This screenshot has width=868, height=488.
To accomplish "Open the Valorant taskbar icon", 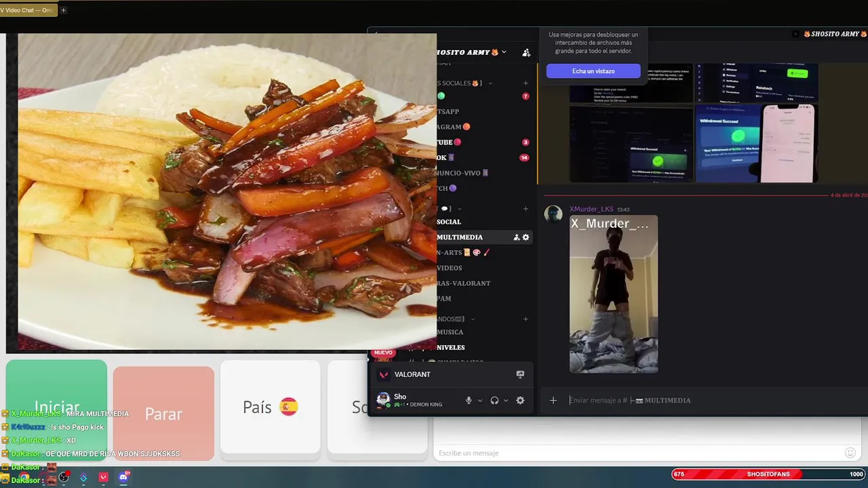I will 103,477.
